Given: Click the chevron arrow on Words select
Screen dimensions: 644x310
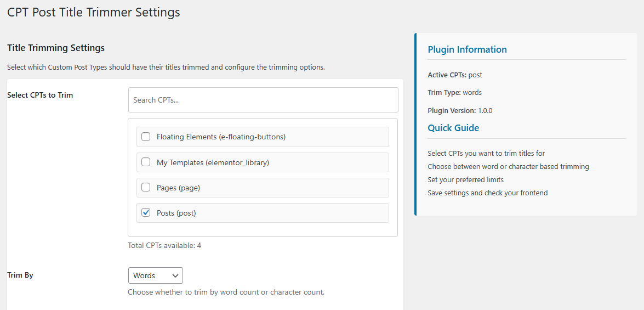Looking at the screenshot, I should click(175, 275).
